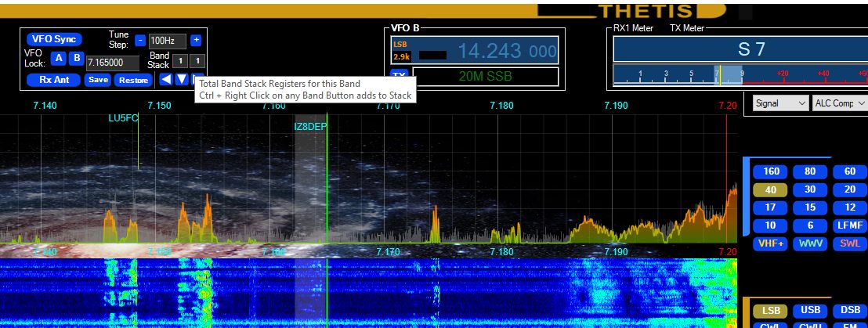The height and width of the screenshot is (328, 868).
Task: Expand the ALC Comp meter dropdown
Action: pyautogui.click(x=840, y=103)
